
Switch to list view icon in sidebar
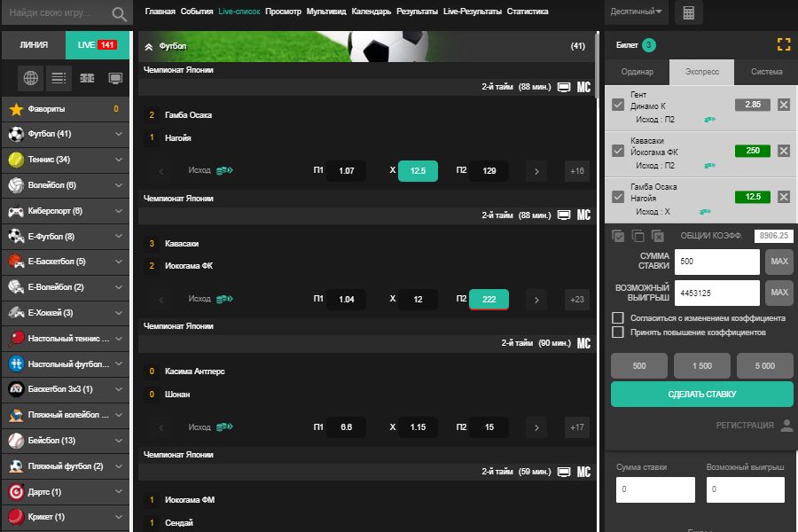click(x=59, y=78)
